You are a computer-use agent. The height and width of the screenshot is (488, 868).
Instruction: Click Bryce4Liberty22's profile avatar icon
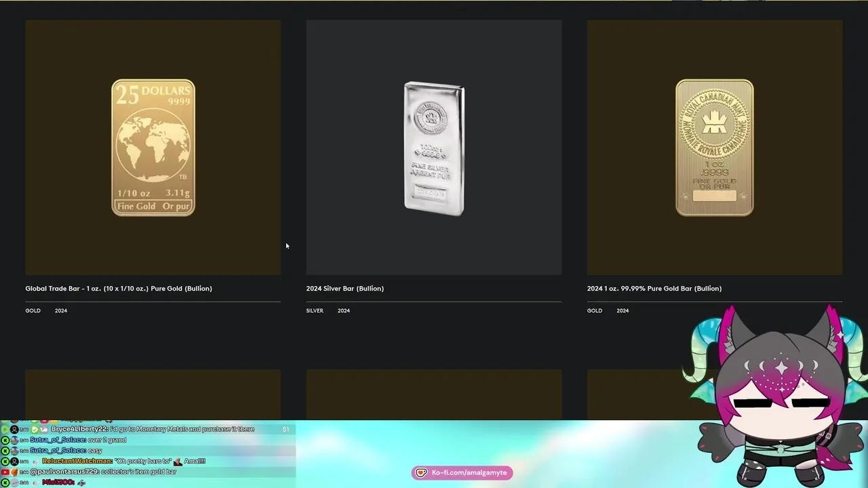[x=14, y=430]
